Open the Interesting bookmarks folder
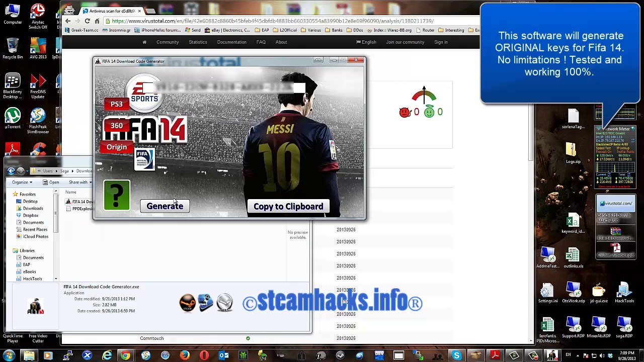The width and height of the screenshot is (644, 362). pyautogui.click(x=451, y=30)
